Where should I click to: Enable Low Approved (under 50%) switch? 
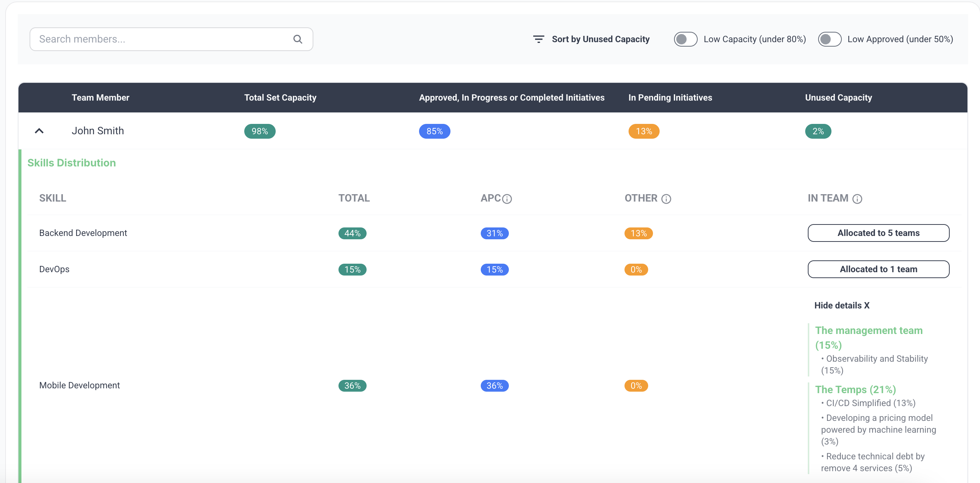coord(829,39)
